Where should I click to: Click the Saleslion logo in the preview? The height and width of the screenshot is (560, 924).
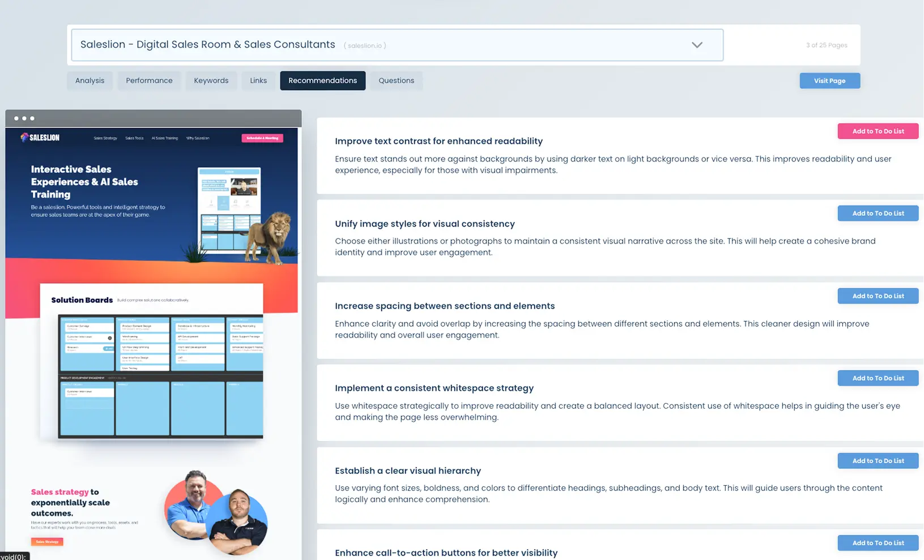click(40, 137)
